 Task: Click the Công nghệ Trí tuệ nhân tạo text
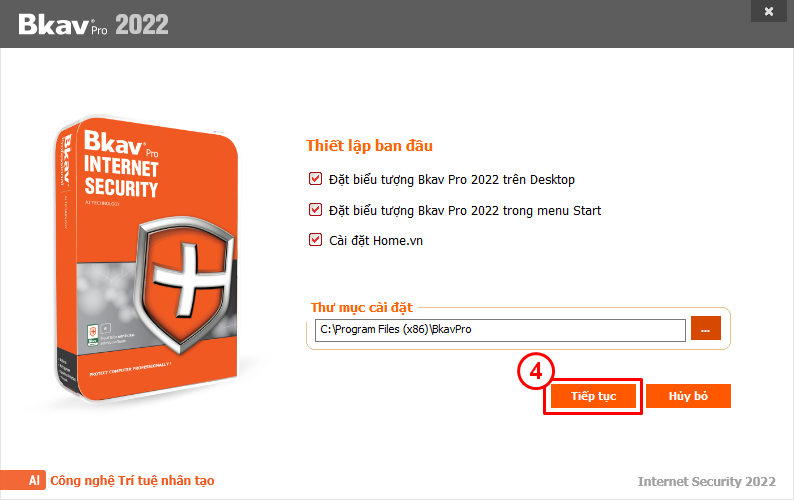click(132, 480)
